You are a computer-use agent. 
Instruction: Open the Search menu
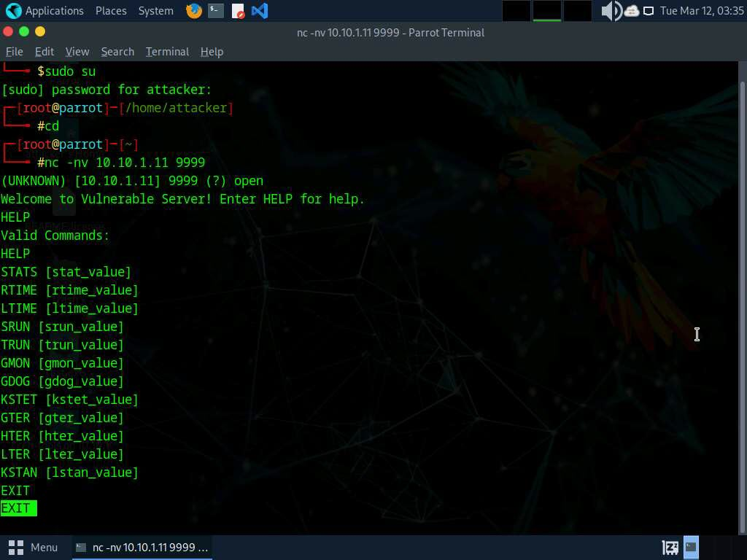(117, 52)
